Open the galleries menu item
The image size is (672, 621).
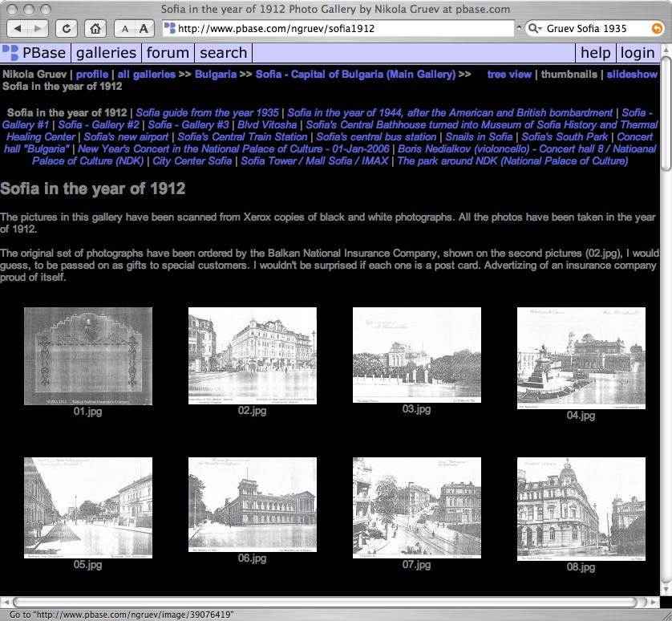107,53
